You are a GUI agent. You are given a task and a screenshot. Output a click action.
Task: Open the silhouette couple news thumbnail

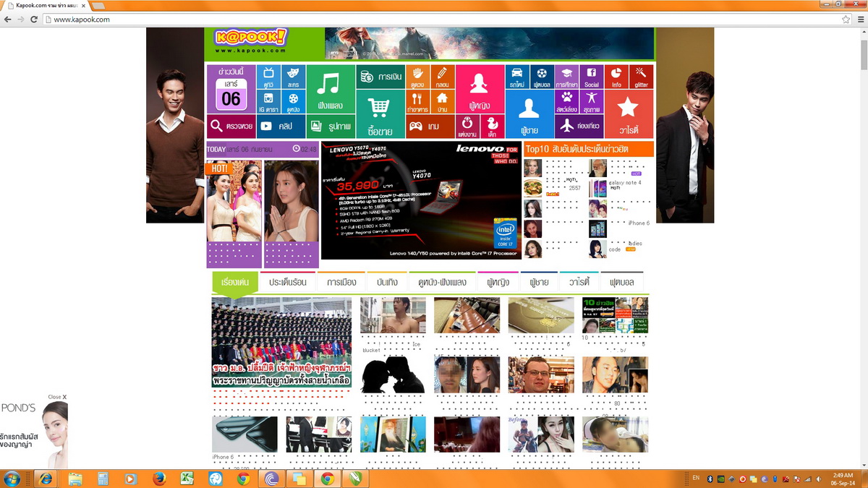click(393, 374)
